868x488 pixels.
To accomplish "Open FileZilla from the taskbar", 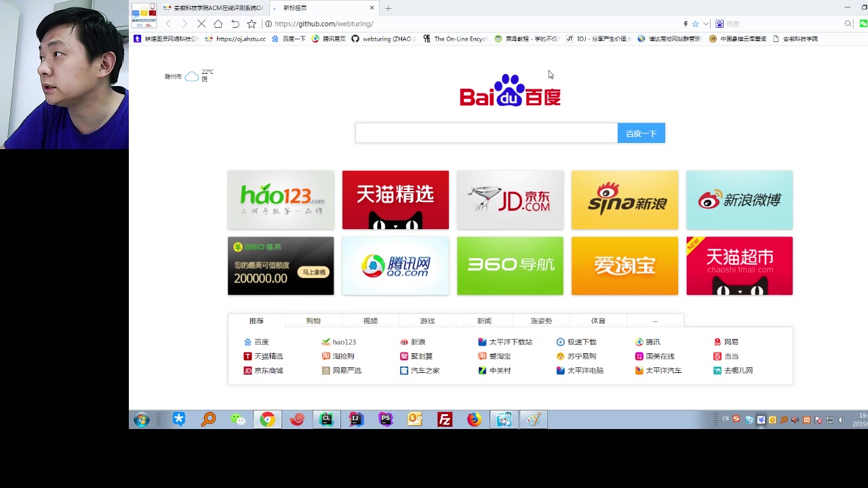I will tap(444, 420).
